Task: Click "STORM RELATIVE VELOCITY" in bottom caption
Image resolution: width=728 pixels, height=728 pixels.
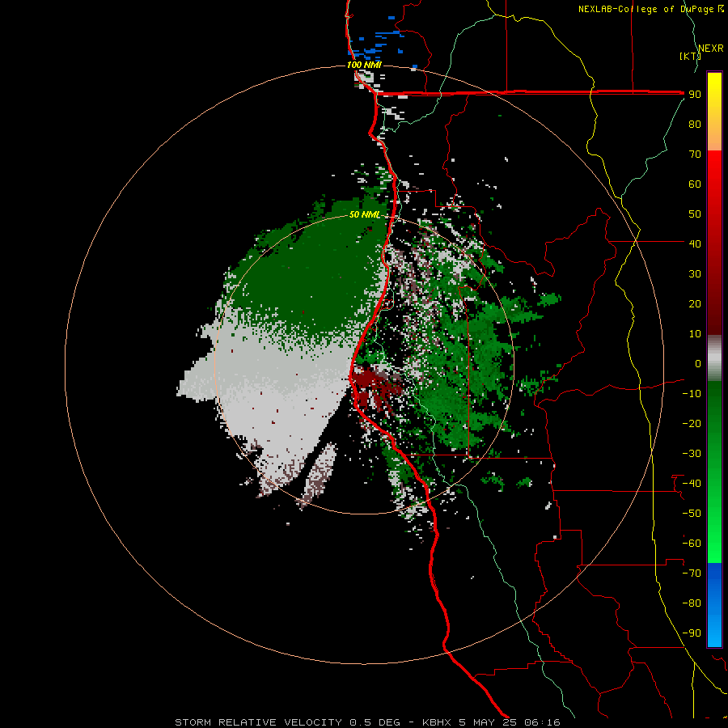Action: click(258, 722)
